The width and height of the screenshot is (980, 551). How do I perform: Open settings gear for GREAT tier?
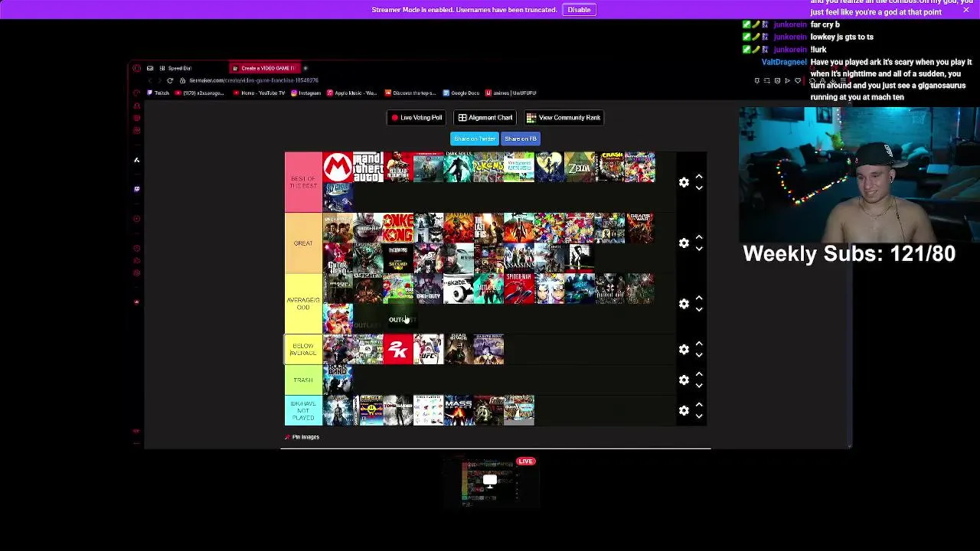(684, 243)
